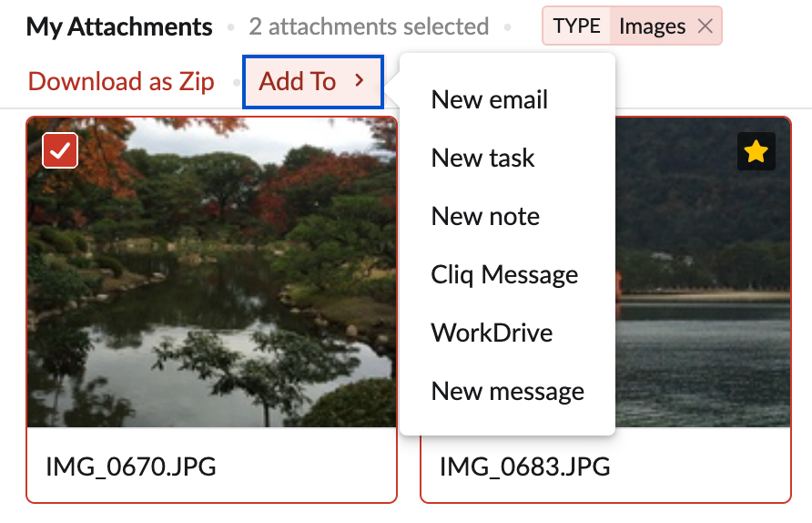Remove the Images type filter

point(705,26)
